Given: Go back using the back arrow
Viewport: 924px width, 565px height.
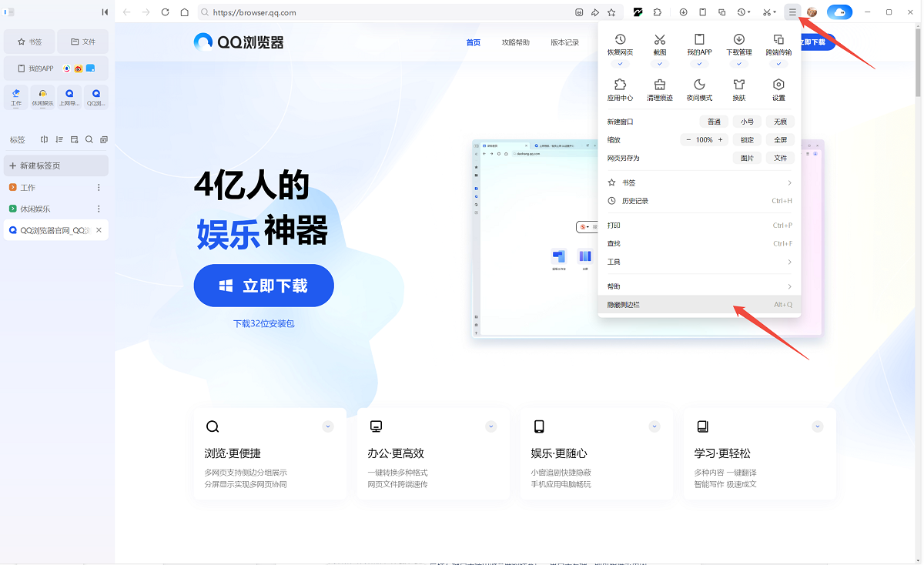Looking at the screenshot, I should (x=127, y=12).
